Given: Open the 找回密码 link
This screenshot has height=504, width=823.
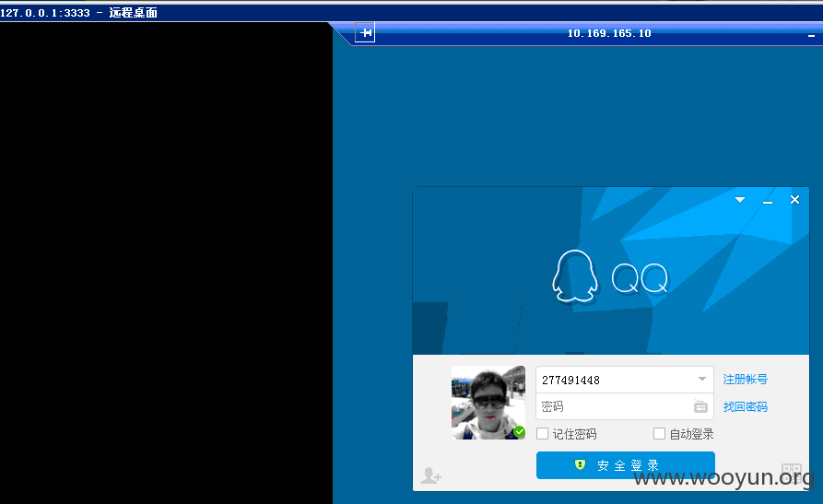Looking at the screenshot, I should (x=746, y=406).
